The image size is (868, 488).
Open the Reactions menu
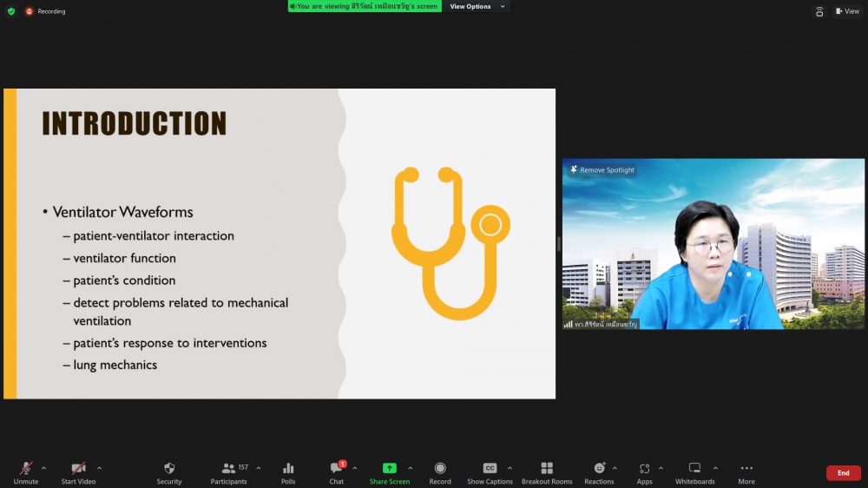[599, 469]
